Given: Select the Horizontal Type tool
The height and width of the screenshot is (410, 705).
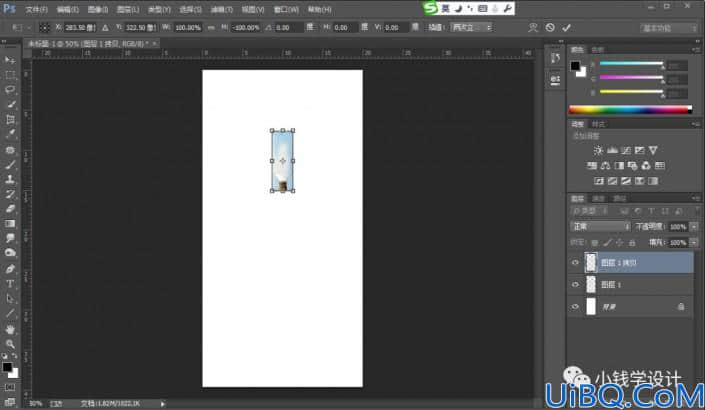Looking at the screenshot, I should [10, 284].
